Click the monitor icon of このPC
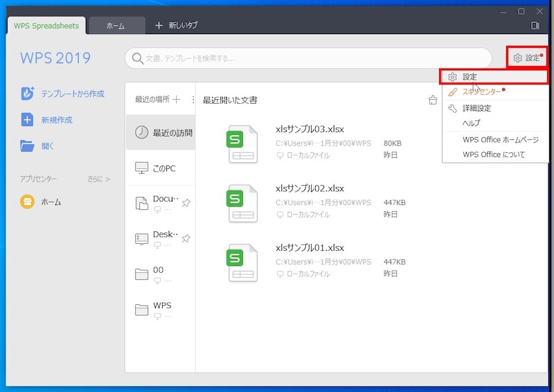 [142, 168]
